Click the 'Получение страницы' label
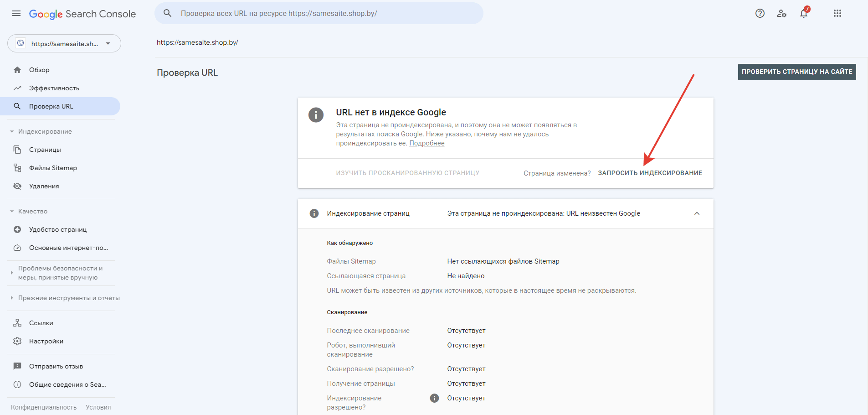This screenshot has width=868, height=415. pyautogui.click(x=361, y=384)
